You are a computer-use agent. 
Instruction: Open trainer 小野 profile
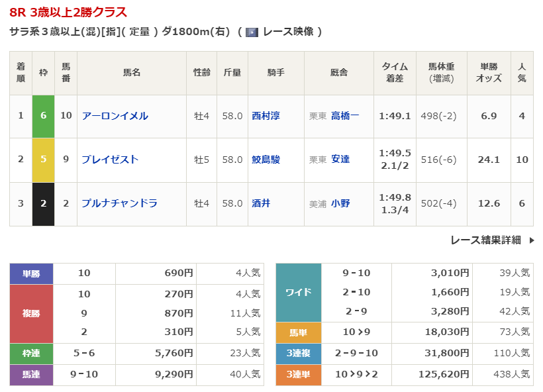[340, 203]
